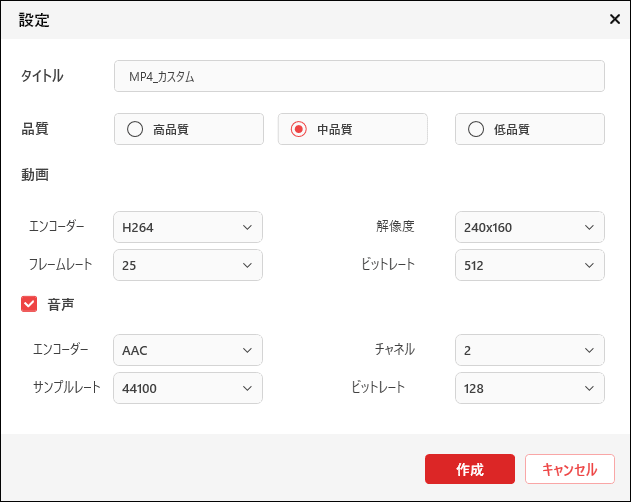This screenshot has height=502, width=631.
Task: Click the 作成 button
Action: (x=470, y=469)
